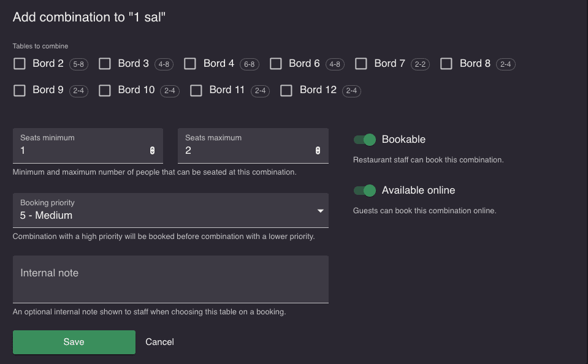Open the Booking priority dropdown
588x364 pixels.
[x=170, y=210]
